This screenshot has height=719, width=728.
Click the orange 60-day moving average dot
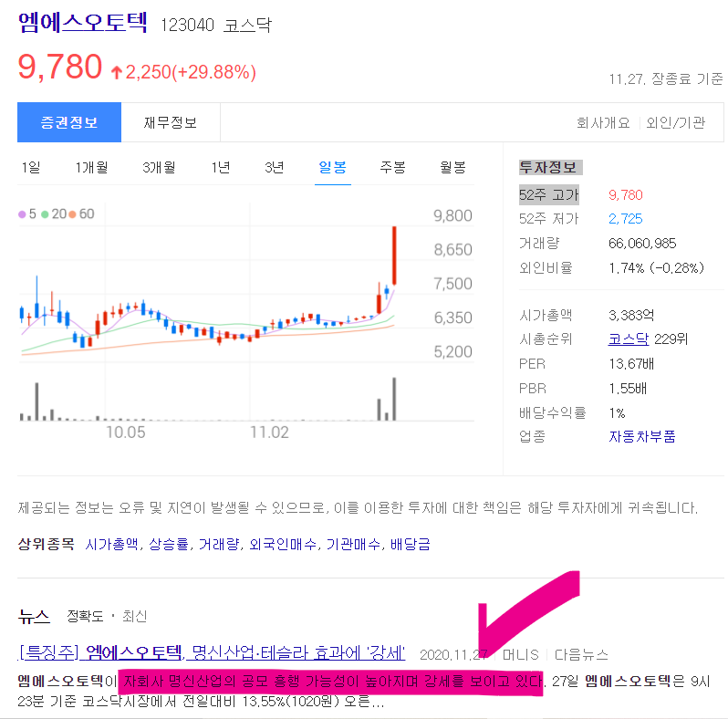[72, 214]
